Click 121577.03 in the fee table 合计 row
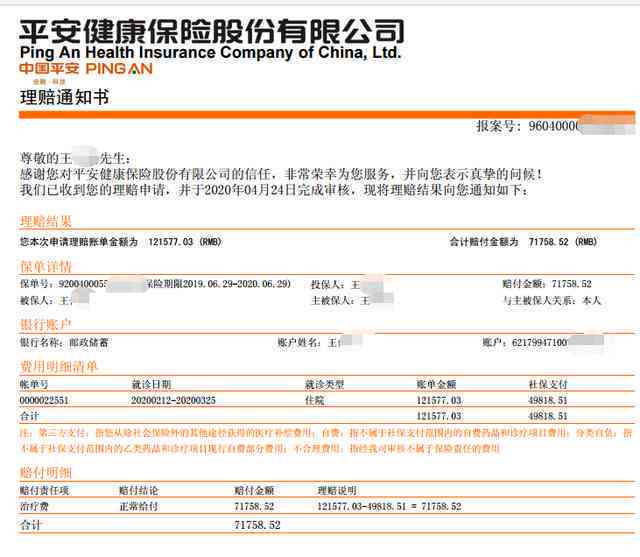The image size is (640, 557). pyautogui.click(x=439, y=416)
